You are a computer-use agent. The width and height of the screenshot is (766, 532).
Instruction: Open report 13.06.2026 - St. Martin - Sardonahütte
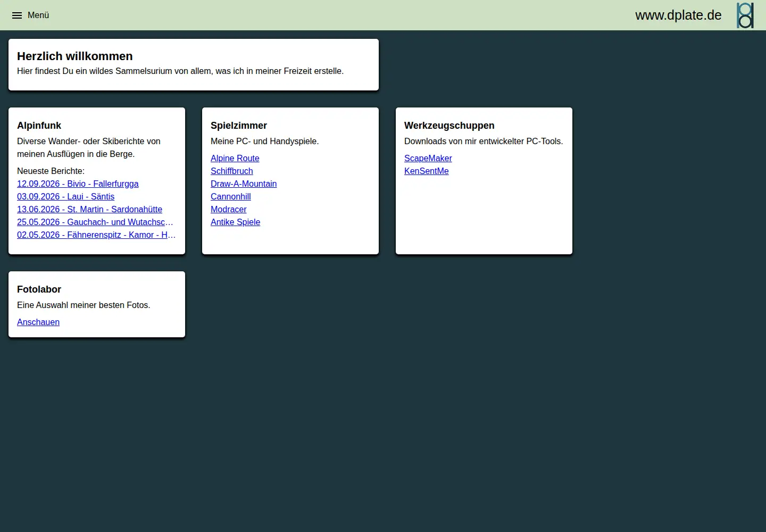click(89, 209)
